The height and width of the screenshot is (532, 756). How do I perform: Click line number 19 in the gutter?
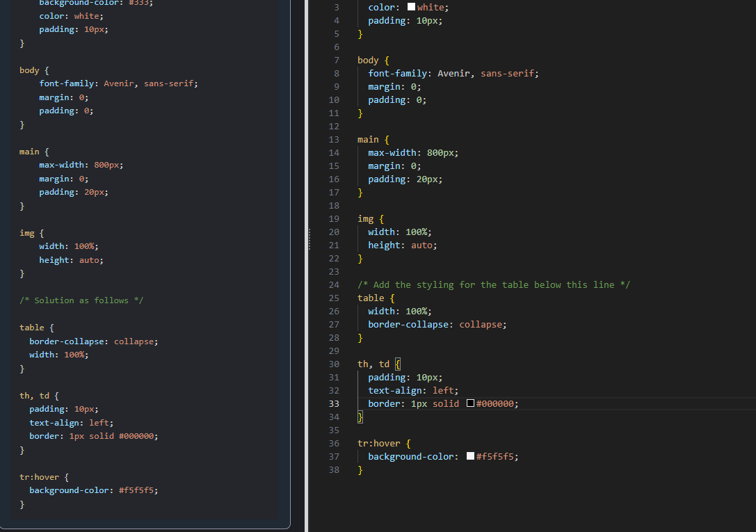tap(334, 219)
